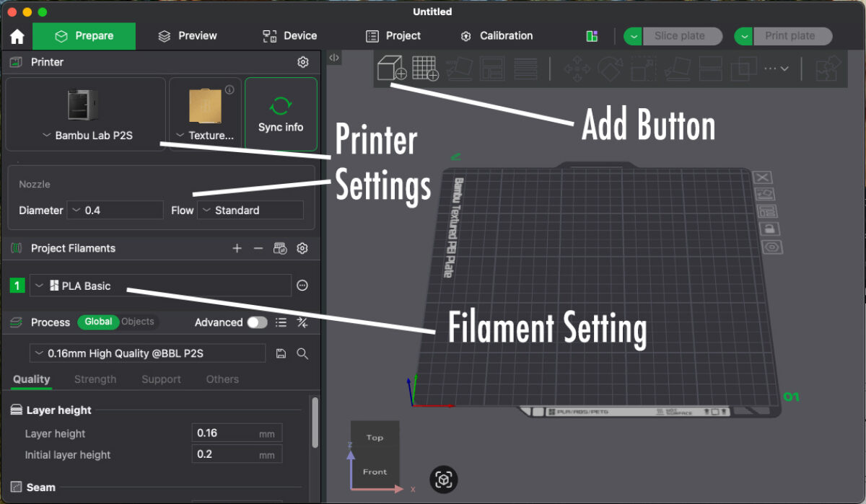Switch to the Prepare tab
Screen dimensions: 866x504
coord(84,36)
